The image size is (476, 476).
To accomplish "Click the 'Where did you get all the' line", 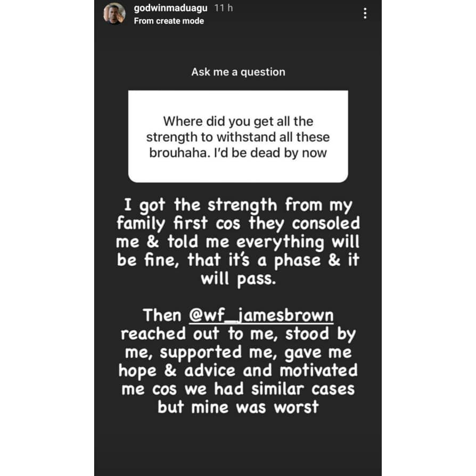I will click(238, 121).
